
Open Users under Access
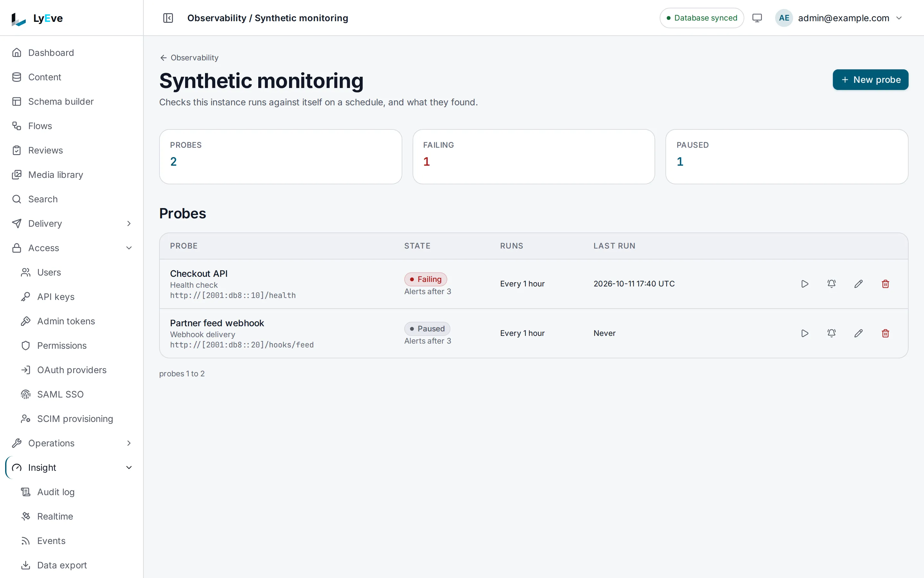point(76,272)
